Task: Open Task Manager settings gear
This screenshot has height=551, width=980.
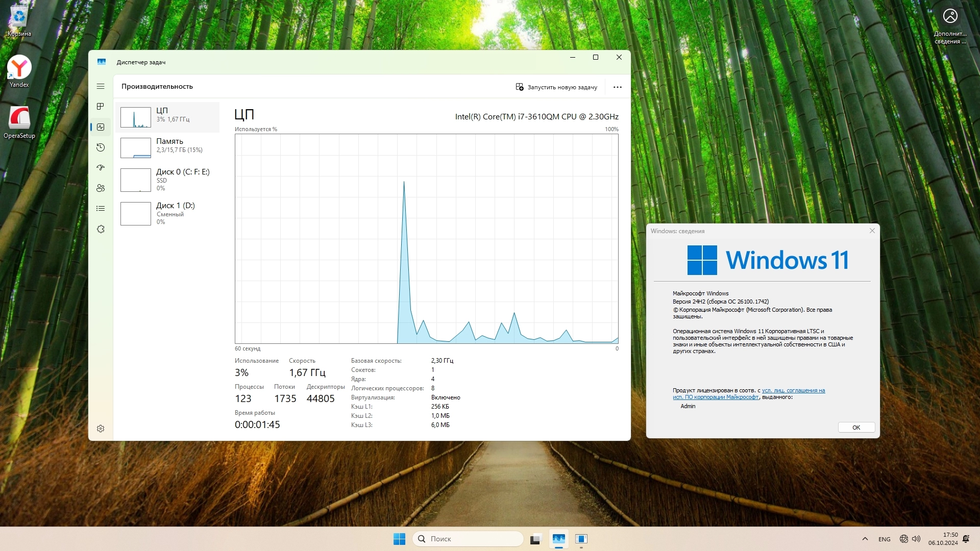Action: pyautogui.click(x=101, y=429)
